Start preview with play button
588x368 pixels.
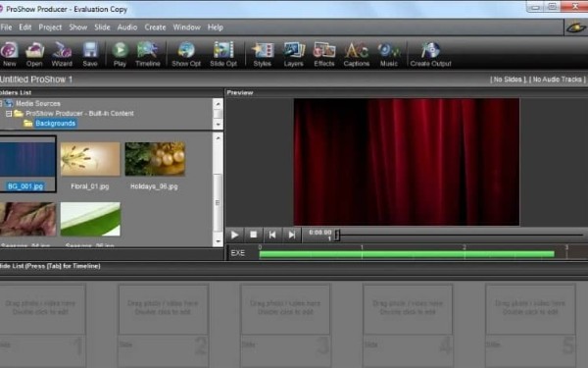point(235,236)
